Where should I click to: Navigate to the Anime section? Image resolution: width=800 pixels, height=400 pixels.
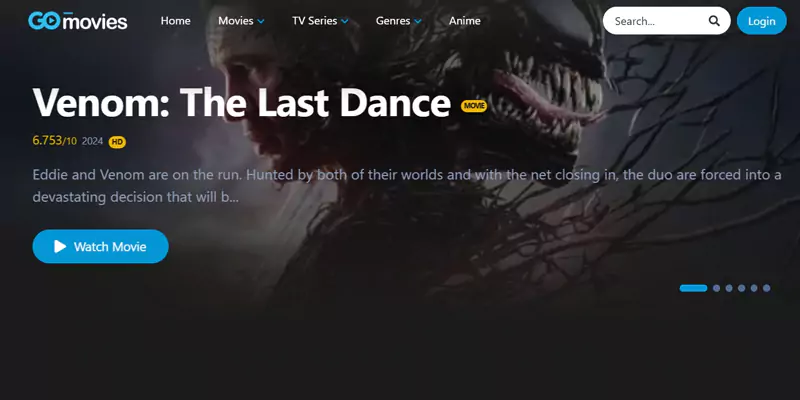pos(464,21)
